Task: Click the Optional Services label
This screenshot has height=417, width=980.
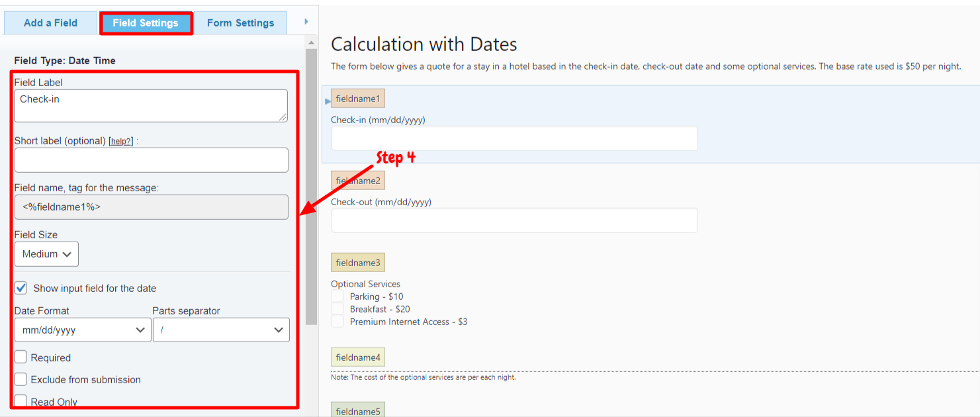Action: point(366,284)
